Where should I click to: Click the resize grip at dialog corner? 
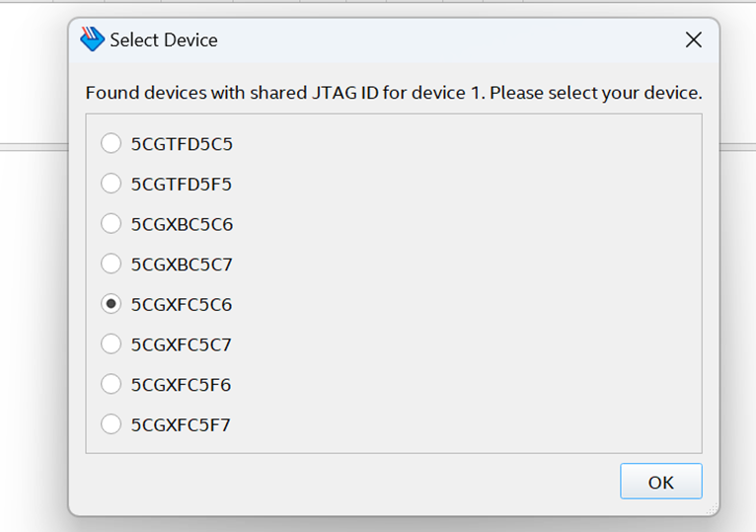point(712,508)
